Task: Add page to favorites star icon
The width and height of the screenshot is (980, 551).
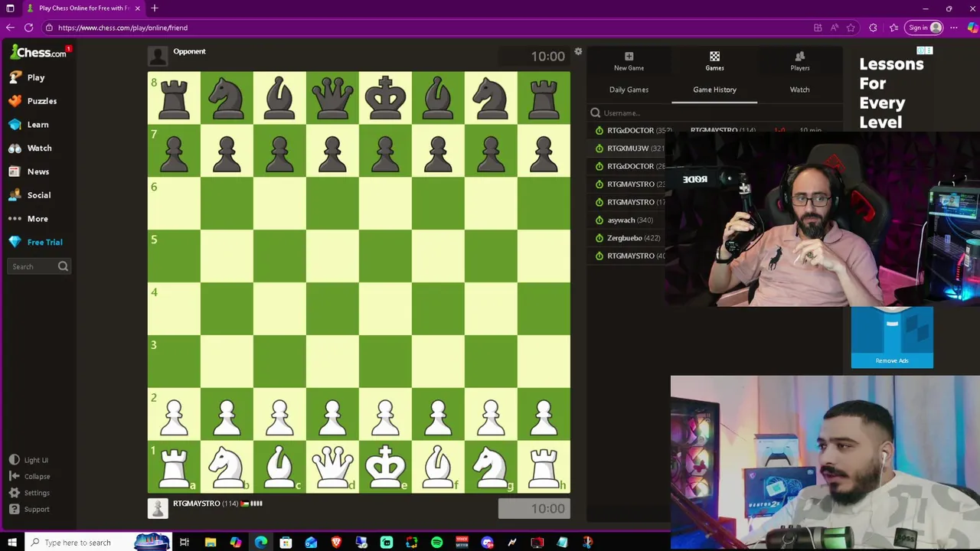Action: click(851, 28)
